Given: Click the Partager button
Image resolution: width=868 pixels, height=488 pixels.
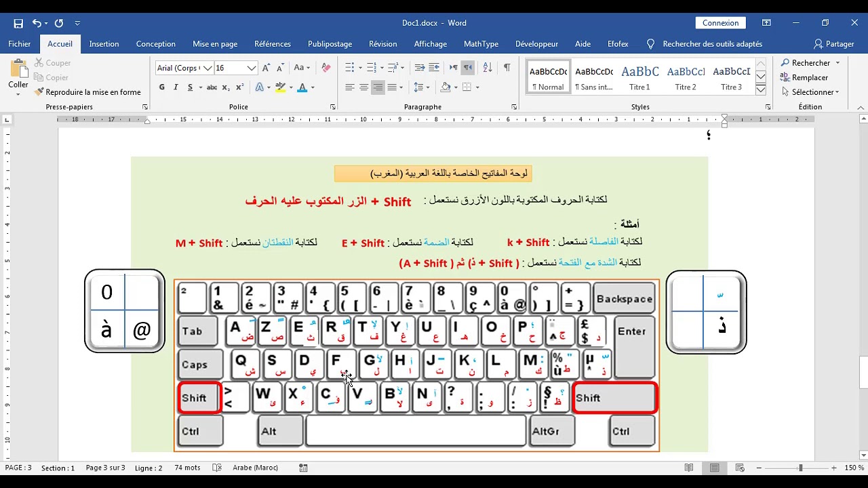Looking at the screenshot, I should pyautogui.click(x=834, y=44).
